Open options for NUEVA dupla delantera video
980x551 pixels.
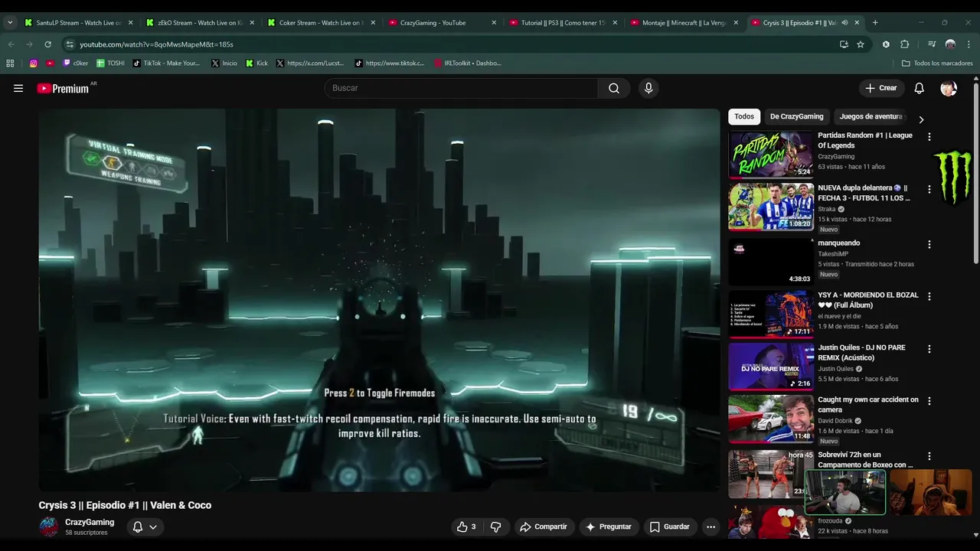tap(929, 189)
